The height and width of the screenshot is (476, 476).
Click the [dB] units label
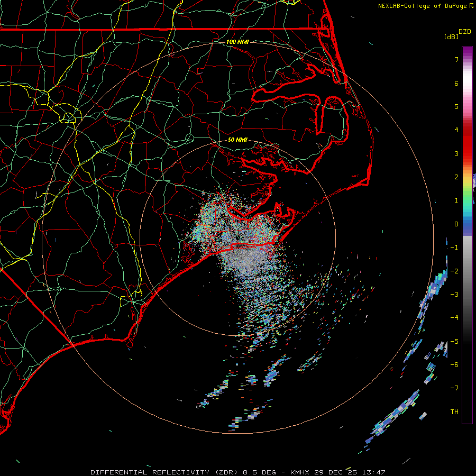pyautogui.click(x=451, y=36)
